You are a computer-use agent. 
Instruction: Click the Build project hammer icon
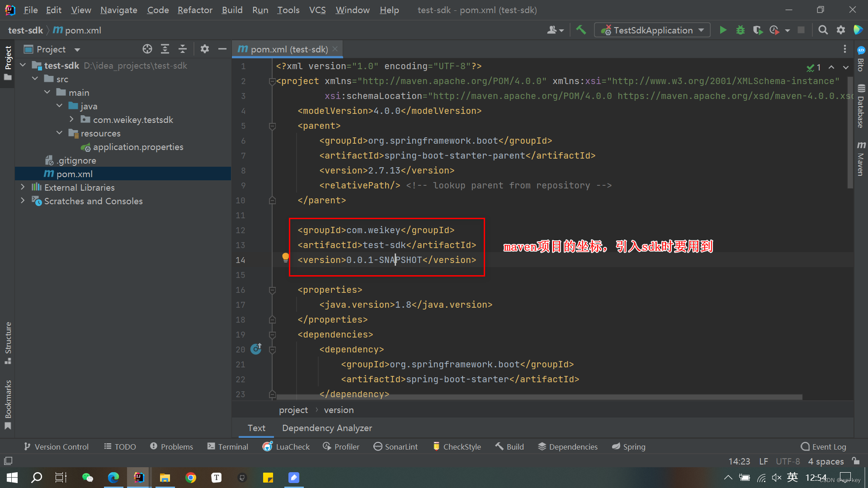(x=581, y=30)
